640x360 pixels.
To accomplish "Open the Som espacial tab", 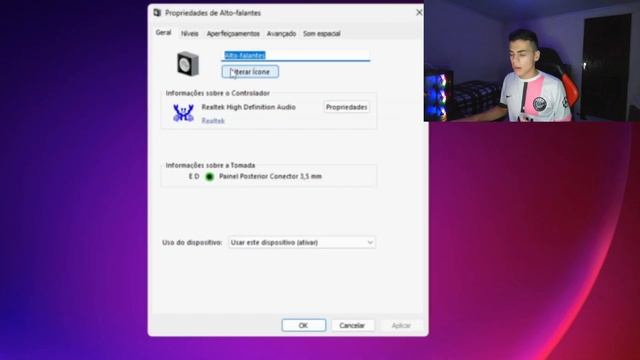I will point(322,33).
